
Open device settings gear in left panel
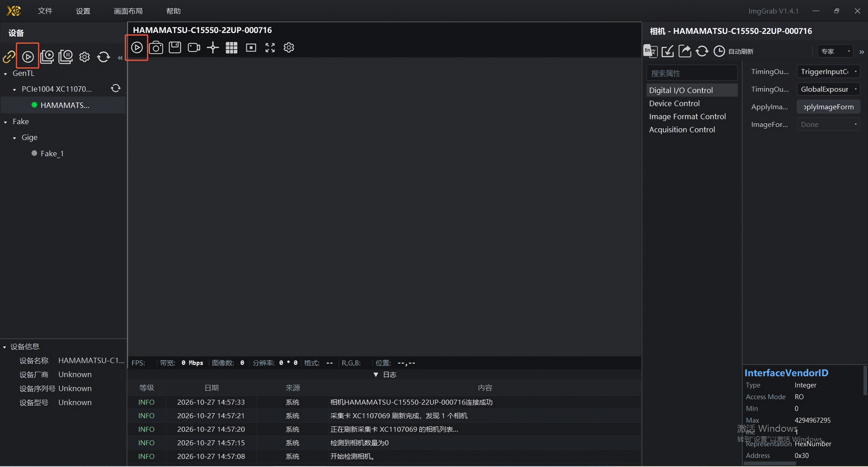[85, 57]
